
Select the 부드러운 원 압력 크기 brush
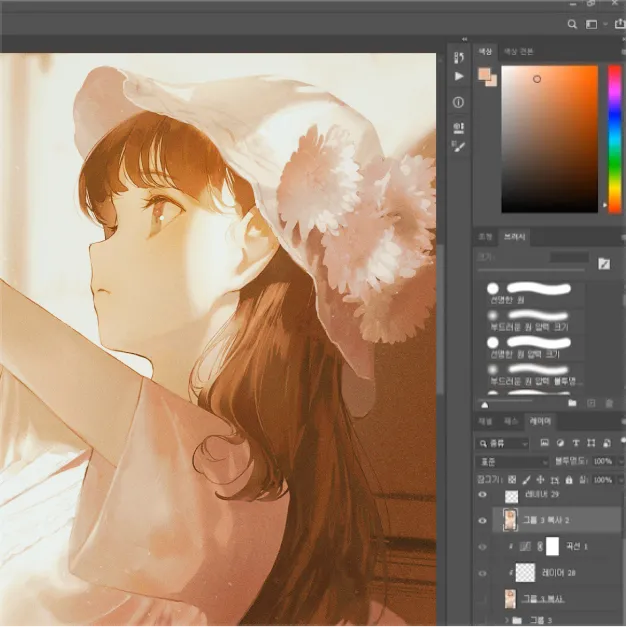point(533,321)
